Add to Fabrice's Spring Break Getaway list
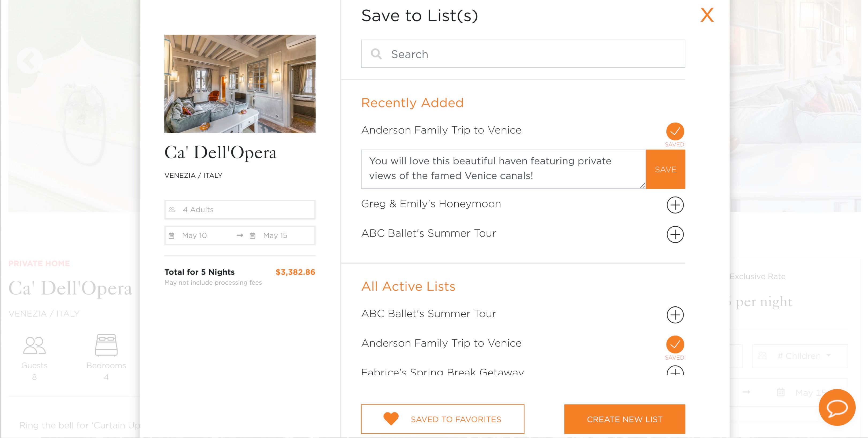Screen dimensions: 868x438 675,371
